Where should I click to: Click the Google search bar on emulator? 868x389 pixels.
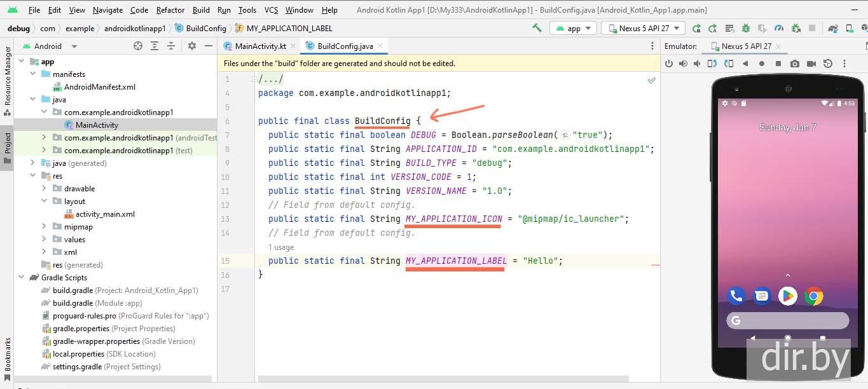click(x=787, y=320)
